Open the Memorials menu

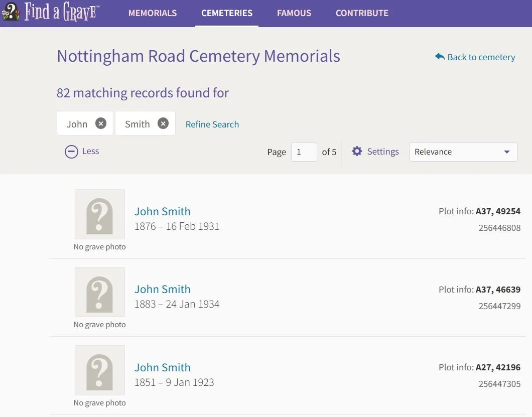[153, 13]
